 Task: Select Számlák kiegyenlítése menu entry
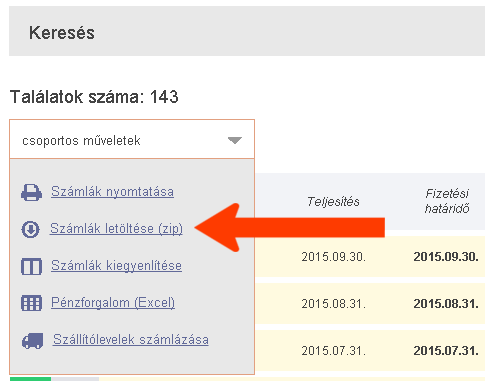tap(116, 266)
